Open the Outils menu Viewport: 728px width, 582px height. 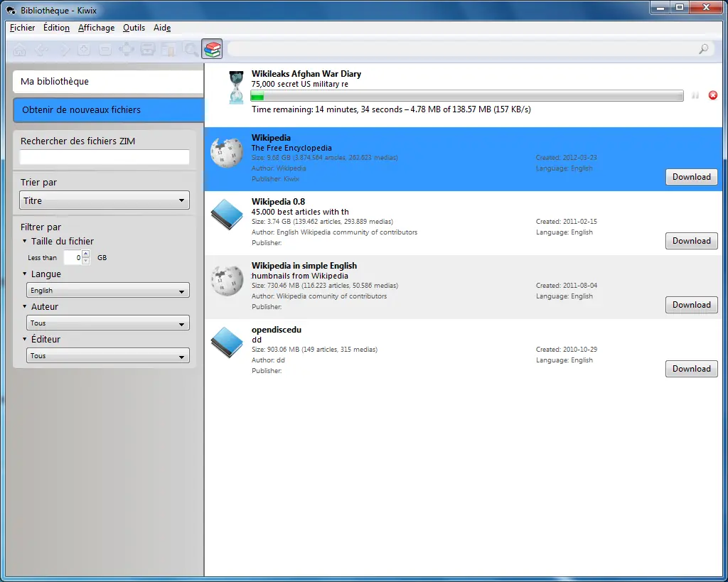click(x=134, y=28)
